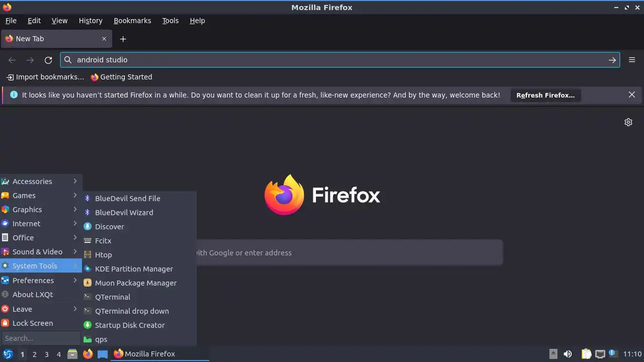Launch Firefox from the quick launch panel
Viewport: 644px width, 362px height.
coord(88,354)
